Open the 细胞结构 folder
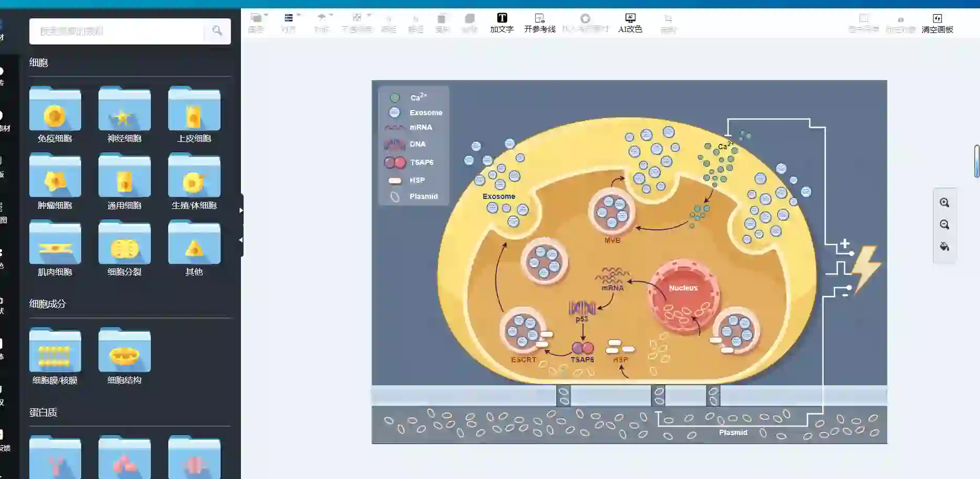The width and height of the screenshot is (980, 479). pos(124,357)
